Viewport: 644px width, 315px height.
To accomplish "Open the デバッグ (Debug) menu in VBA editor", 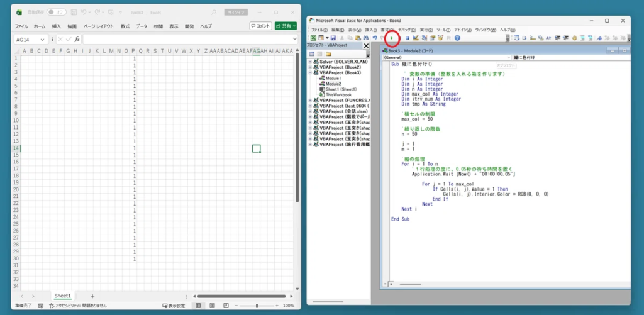I will (406, 30).
